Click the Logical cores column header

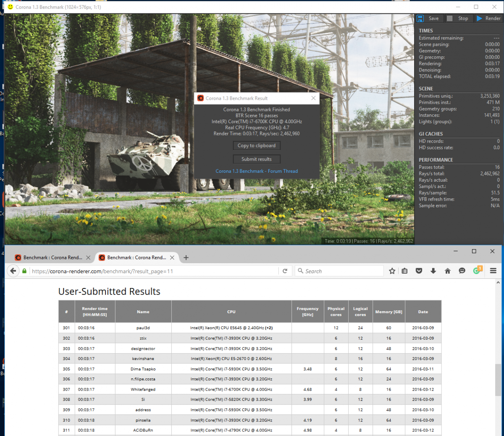[360, 312]
